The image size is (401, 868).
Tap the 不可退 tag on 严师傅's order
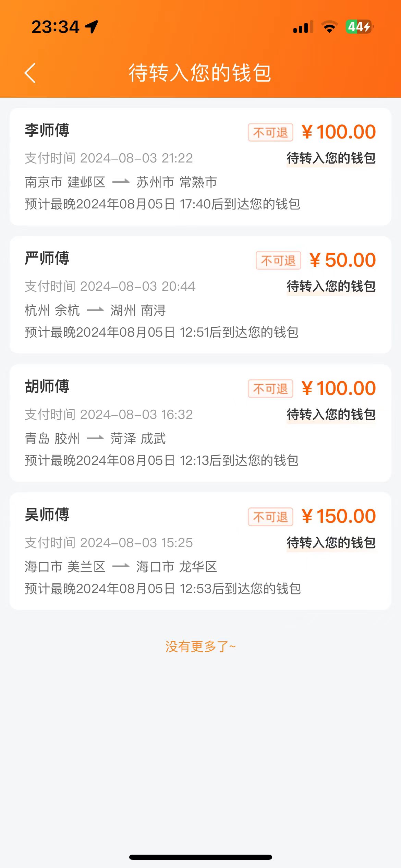pos(278,261)
